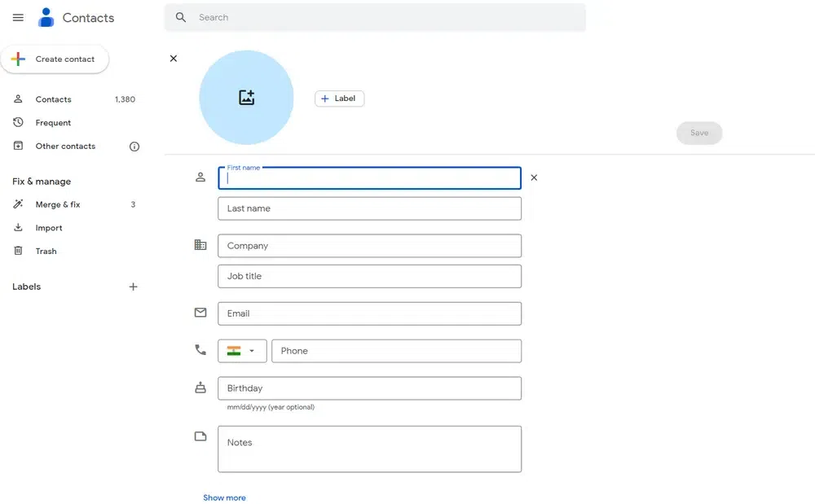Expand the form with Show more

(224, 497)
